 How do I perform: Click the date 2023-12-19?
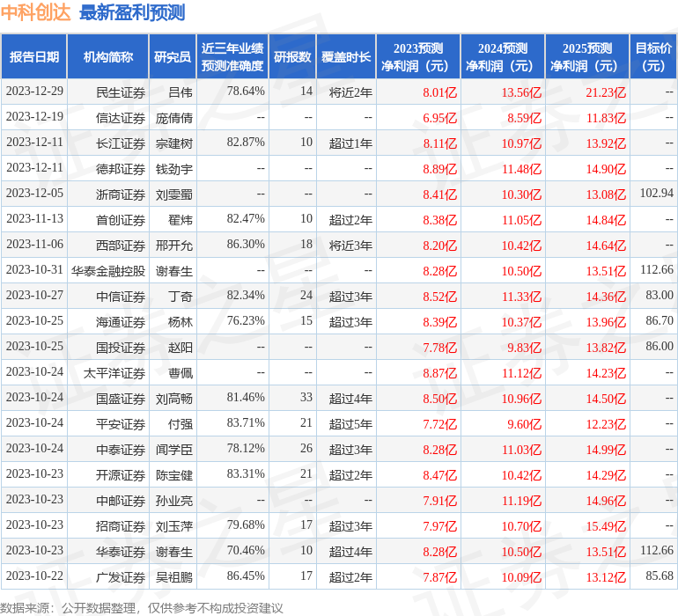(34, 116)
